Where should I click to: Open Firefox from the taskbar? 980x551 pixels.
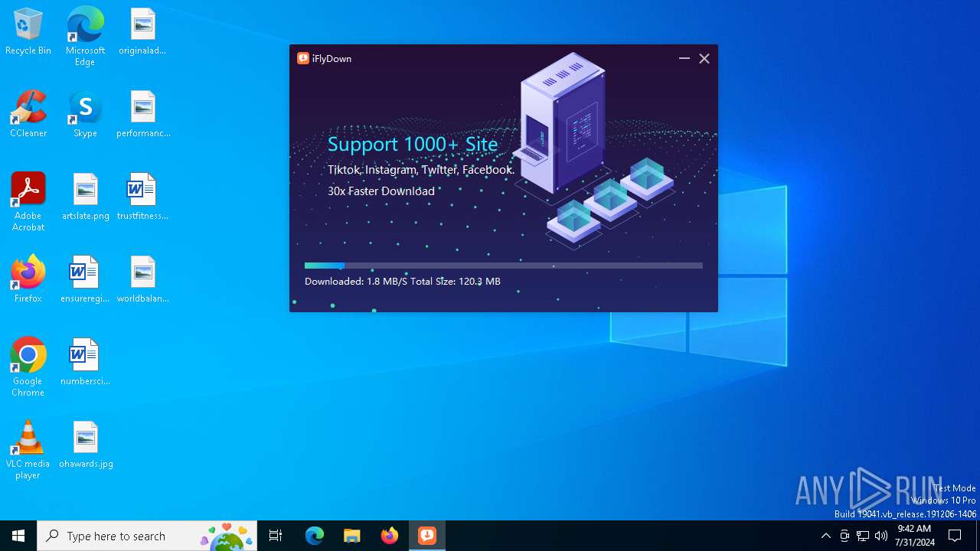point(390,536)
